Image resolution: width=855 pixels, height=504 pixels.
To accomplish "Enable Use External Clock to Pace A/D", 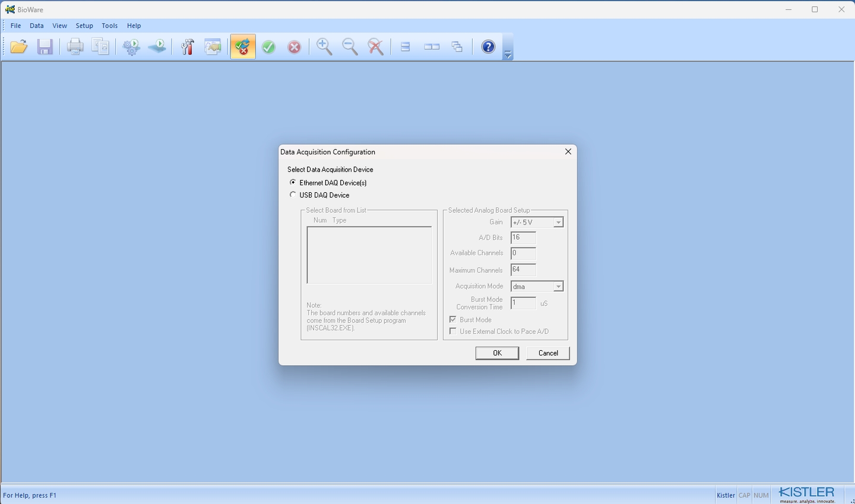I will coord(453,331).
